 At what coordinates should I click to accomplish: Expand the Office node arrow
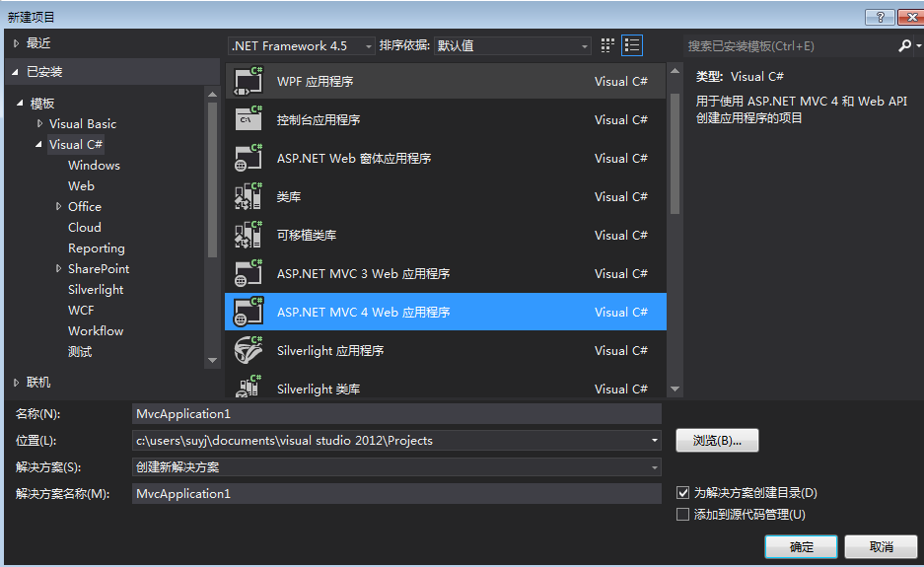coord(58,206)
